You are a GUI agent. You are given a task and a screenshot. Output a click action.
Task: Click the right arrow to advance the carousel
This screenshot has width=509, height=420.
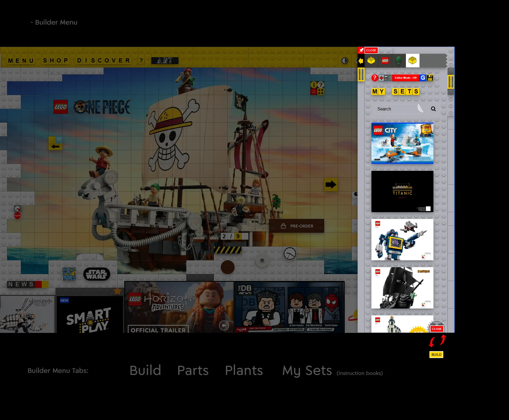click(x=331, y=185)
